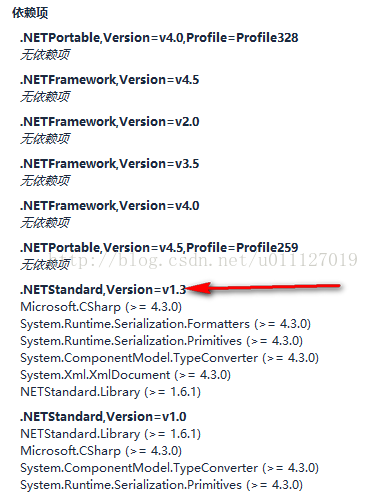
Task: Click .NETFramework Version=v4.0 heading
Action: click(x=109, y=206)
